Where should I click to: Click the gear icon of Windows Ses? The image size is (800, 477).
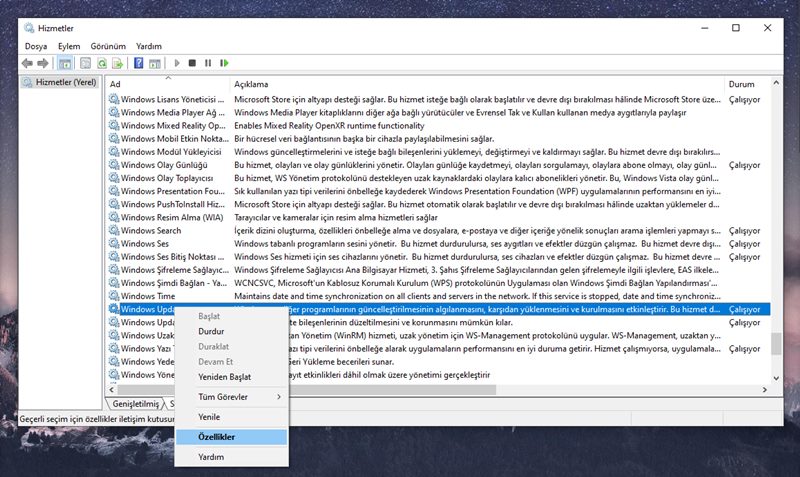tap(114, 244)
